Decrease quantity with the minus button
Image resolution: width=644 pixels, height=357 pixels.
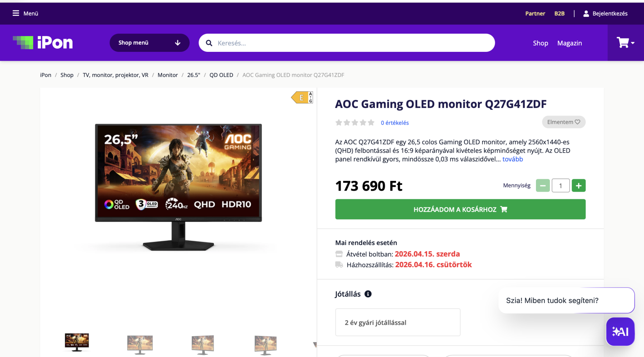543,185
